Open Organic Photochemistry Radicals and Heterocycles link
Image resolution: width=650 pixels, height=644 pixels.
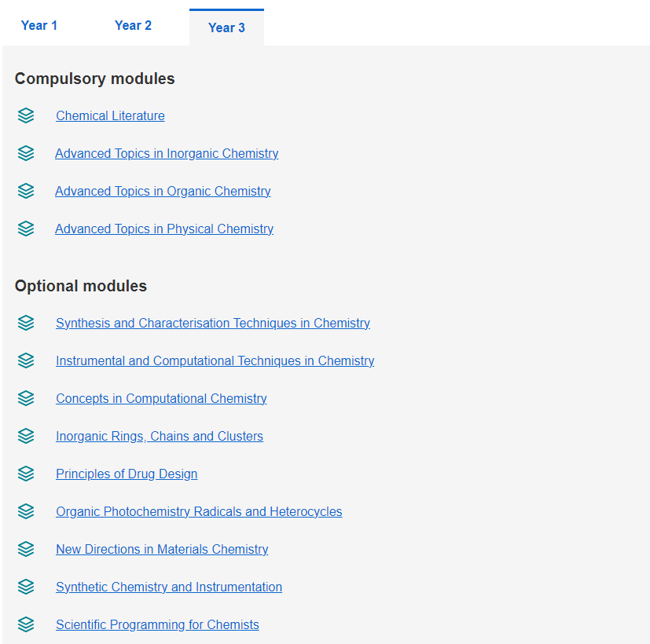199,512
